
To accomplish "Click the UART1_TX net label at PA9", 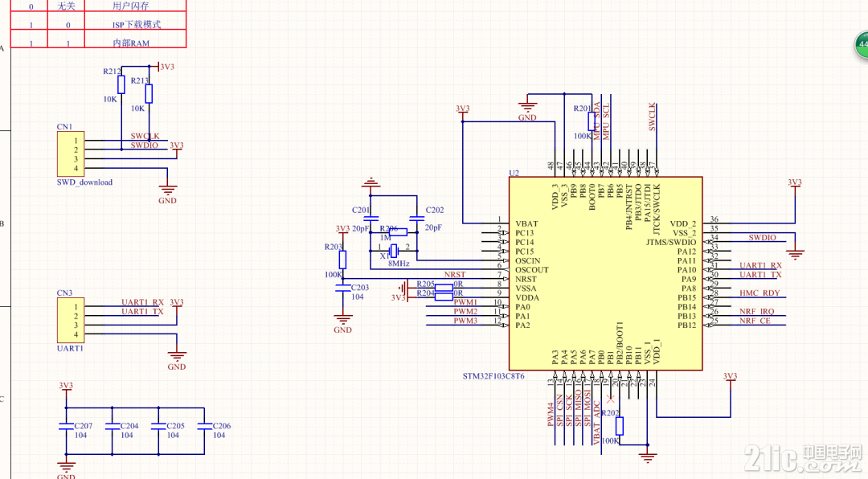I will (760, 275).
